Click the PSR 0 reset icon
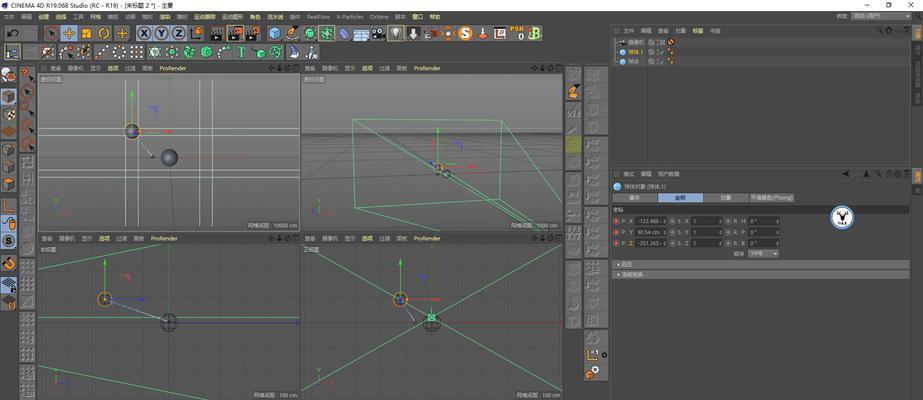923x400 pixels. (x=517, y=34)
